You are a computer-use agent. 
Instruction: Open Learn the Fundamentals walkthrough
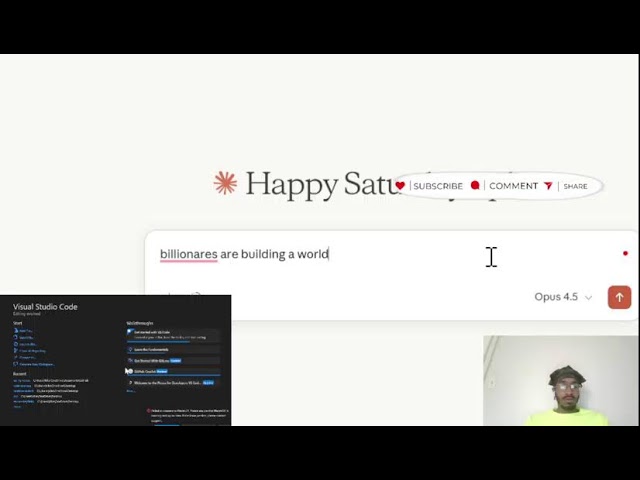[x=150, y=349]
